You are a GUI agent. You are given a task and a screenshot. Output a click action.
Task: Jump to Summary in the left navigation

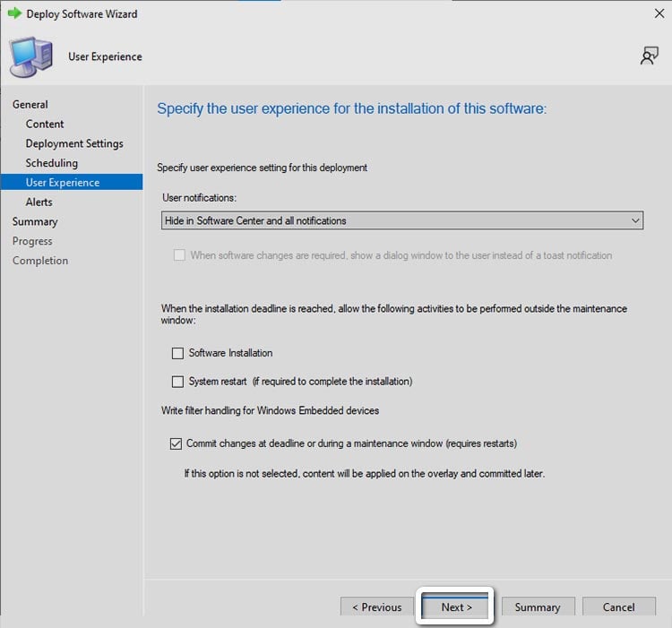(x=35, y=222)
